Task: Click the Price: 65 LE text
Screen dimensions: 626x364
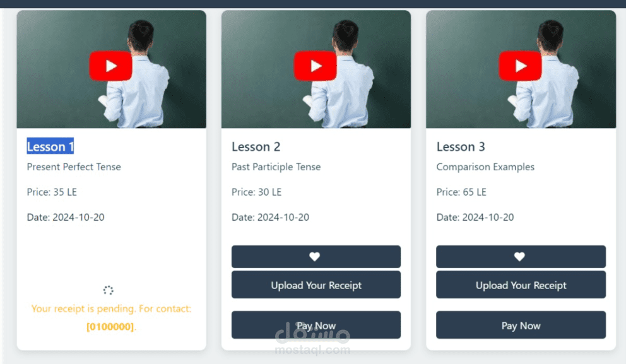Action: point(461,192)
